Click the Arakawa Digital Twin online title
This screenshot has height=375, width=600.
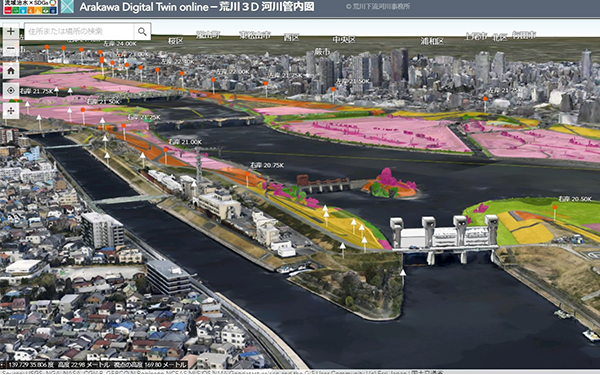197,7
